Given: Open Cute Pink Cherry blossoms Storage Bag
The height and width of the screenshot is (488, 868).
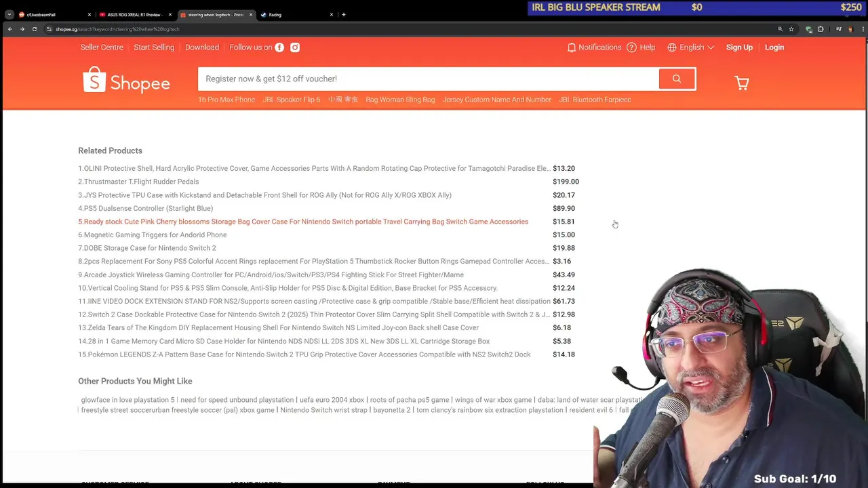Looking at the screenshot, I should pos(303,222).
